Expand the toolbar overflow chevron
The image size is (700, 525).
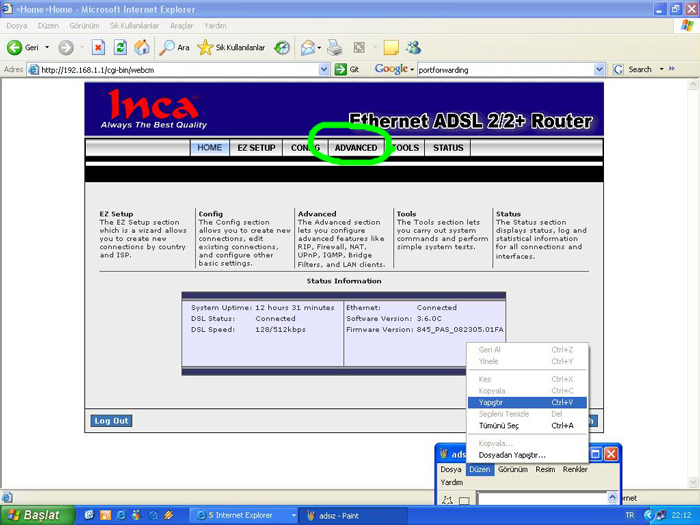click(x=671, y=69)
